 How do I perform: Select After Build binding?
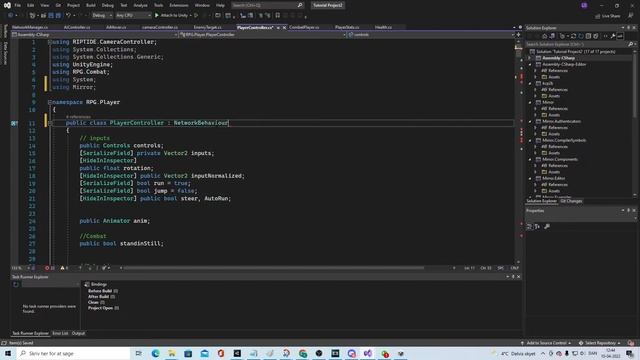[x=101, y=297]
